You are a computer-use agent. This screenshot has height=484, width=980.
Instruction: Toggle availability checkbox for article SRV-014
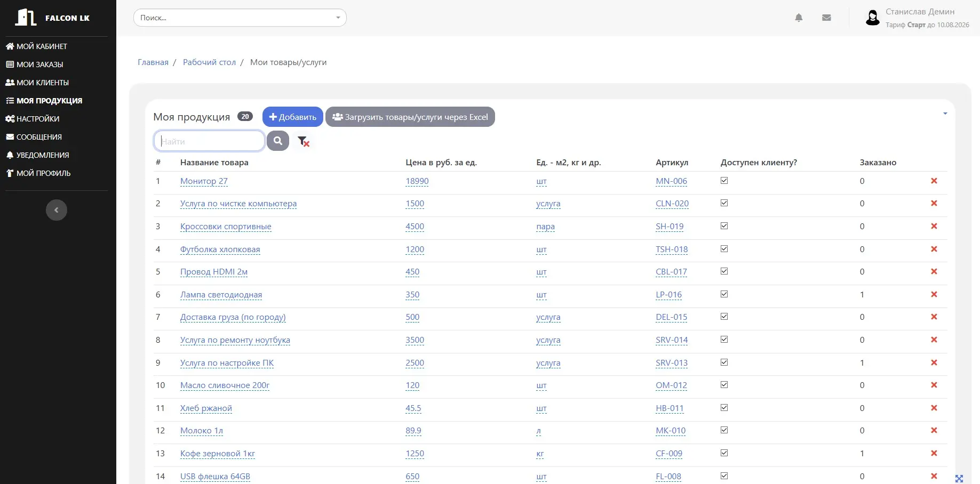pos(724,339)
